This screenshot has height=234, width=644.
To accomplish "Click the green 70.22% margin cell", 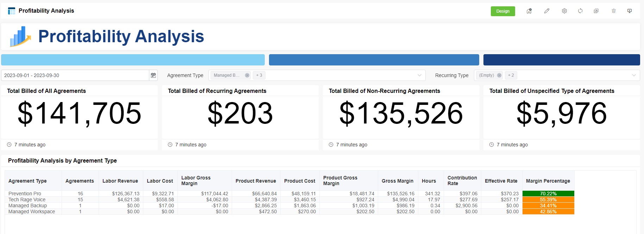I will point(548,194).
